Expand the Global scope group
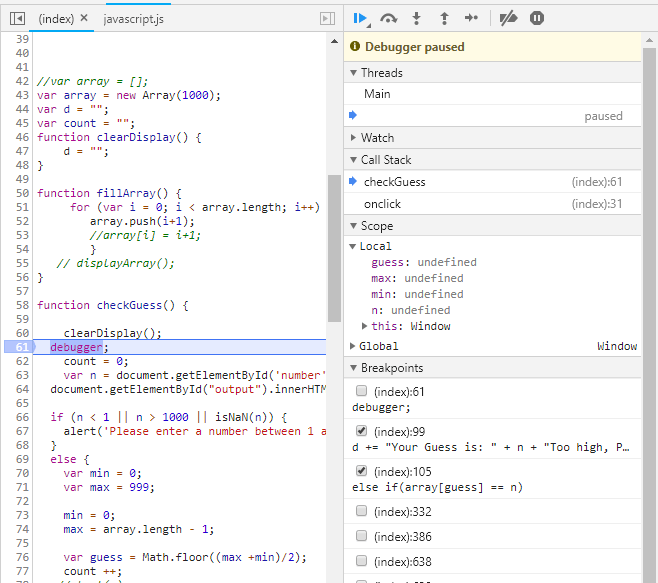 coord(352,346)
